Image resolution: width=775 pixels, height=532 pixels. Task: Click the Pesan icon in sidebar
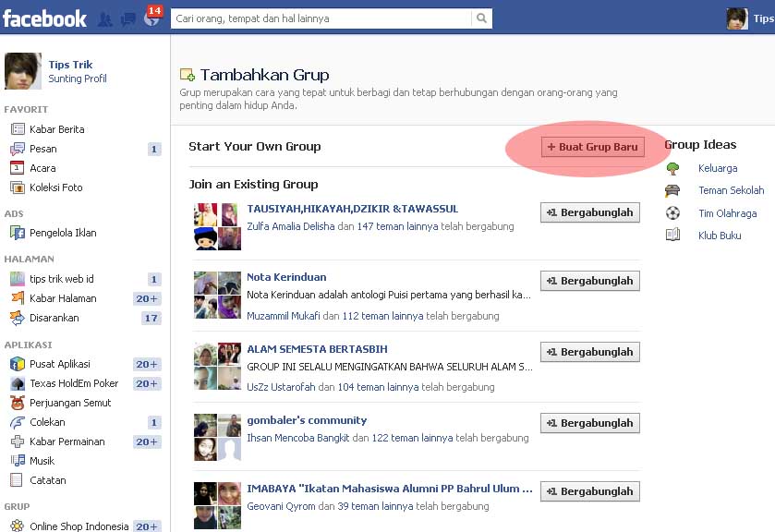pos(18,149)
